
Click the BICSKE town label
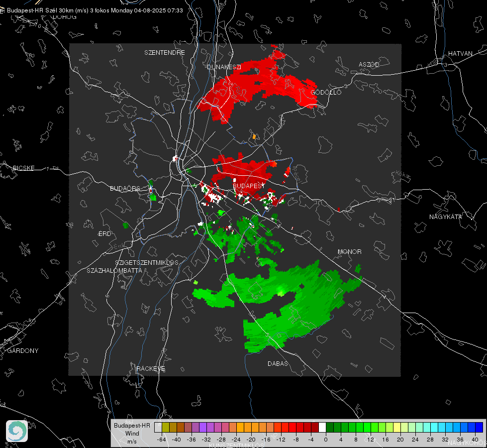(x=24, y=168)
